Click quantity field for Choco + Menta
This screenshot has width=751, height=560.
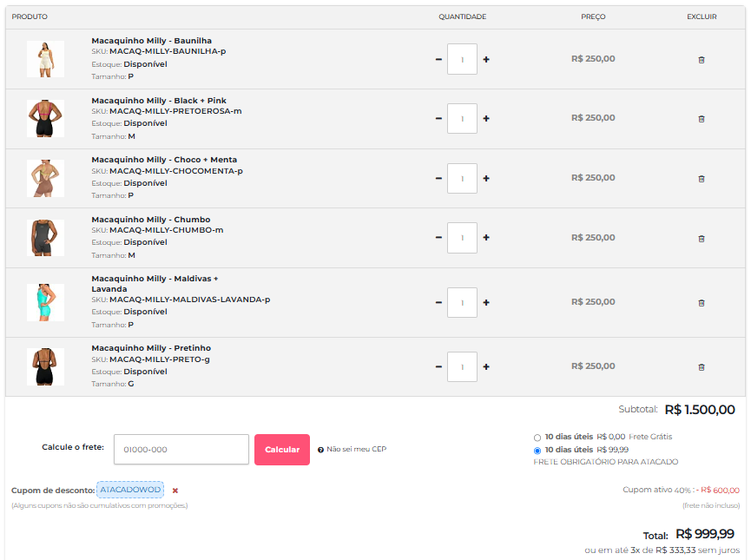pos(462,179)
